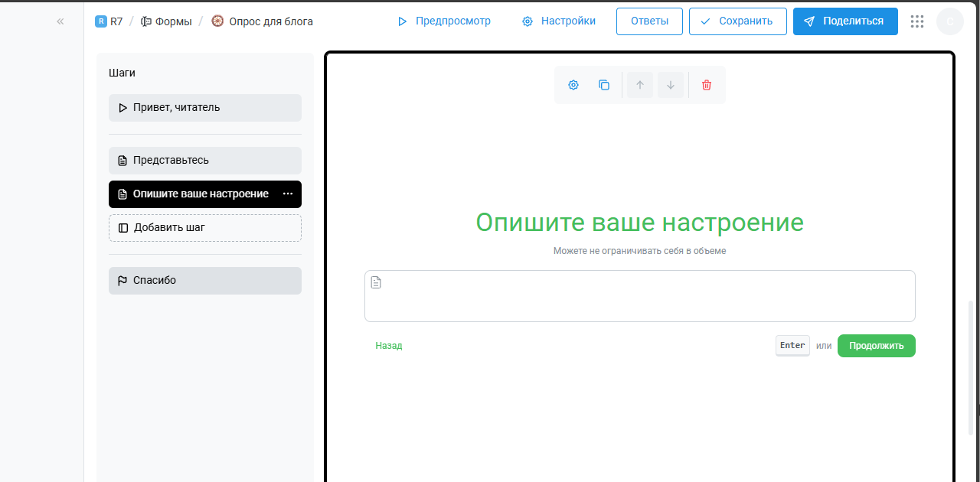Select the Представьтесь step
980x482 pixels.
[205, 161]
